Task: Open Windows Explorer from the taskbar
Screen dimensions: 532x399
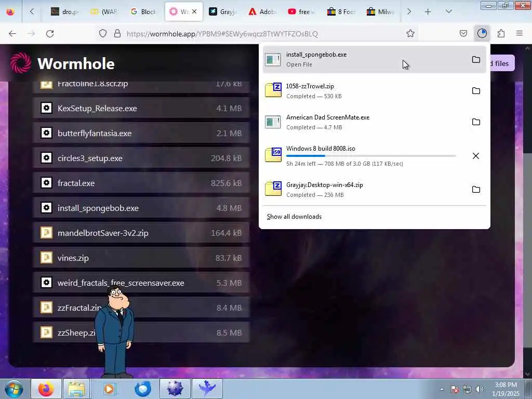Action: click(x=77, y=389)
